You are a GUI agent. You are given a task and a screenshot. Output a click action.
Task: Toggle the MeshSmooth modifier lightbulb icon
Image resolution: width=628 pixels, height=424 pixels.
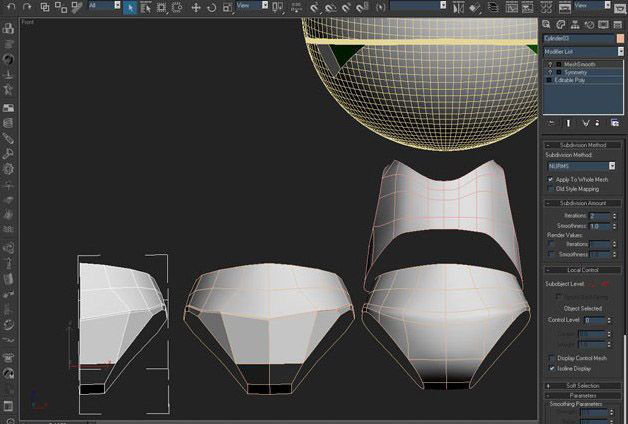549,64
